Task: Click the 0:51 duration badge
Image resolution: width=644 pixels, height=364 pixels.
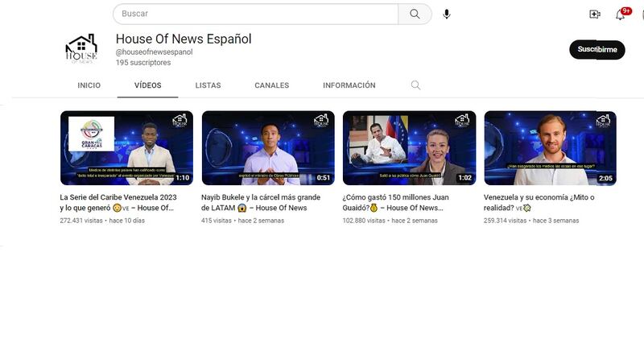Action: pyautogui.click(x=324, y=178)
